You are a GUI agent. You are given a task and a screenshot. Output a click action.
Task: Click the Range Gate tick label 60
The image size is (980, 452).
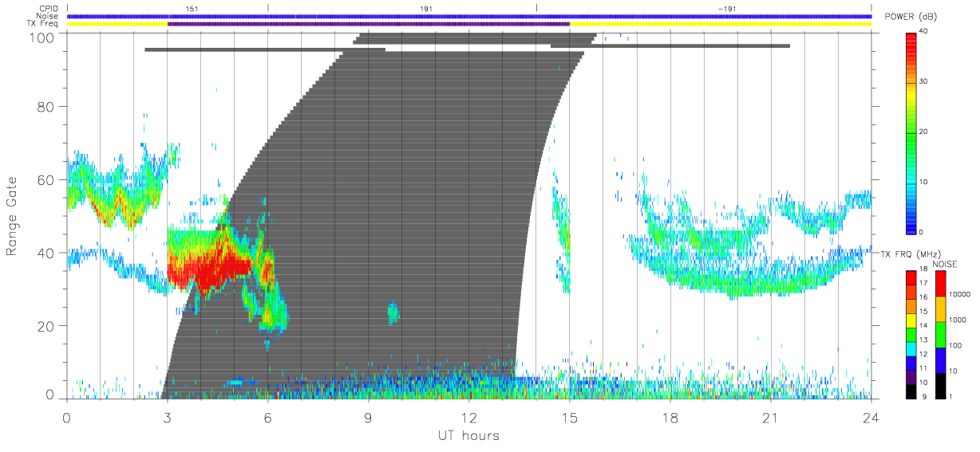(45, 179)
